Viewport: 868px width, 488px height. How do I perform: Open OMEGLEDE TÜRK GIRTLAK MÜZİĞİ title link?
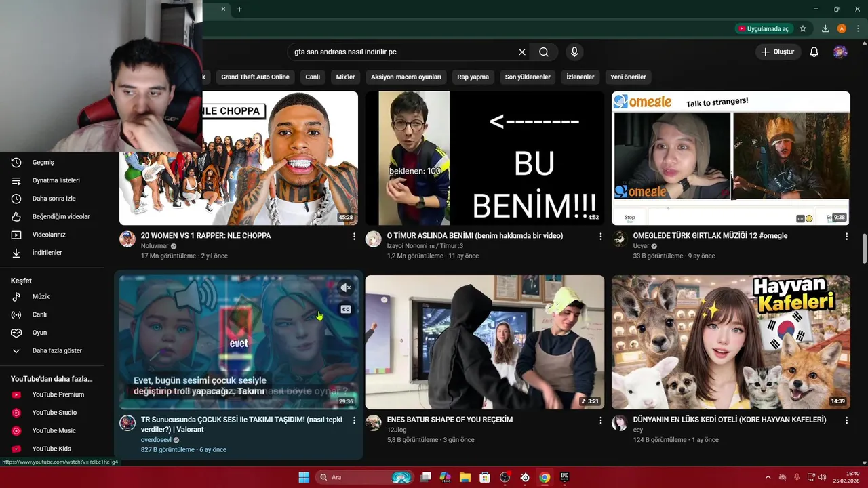click(x=710, y=236)
